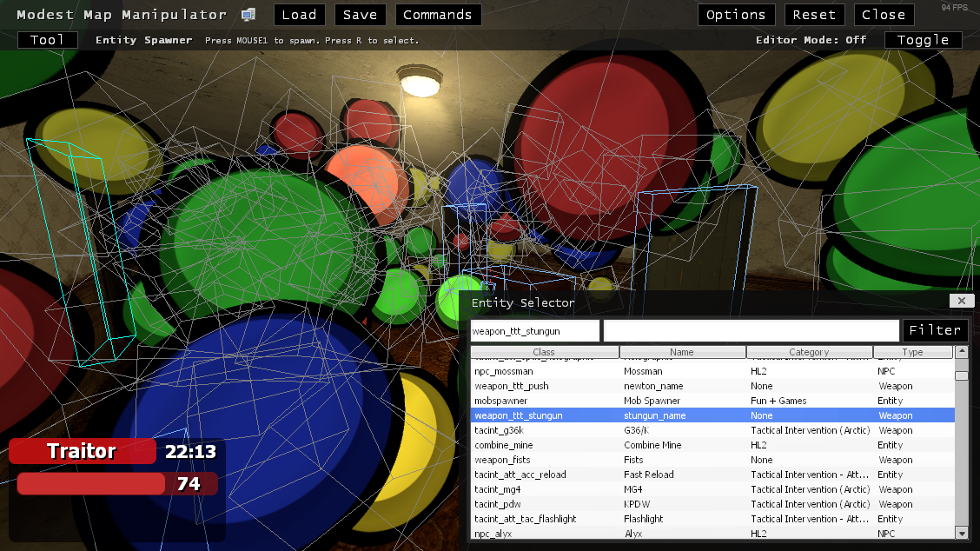
Task: Sort by the Type column header
Action: 912,352
